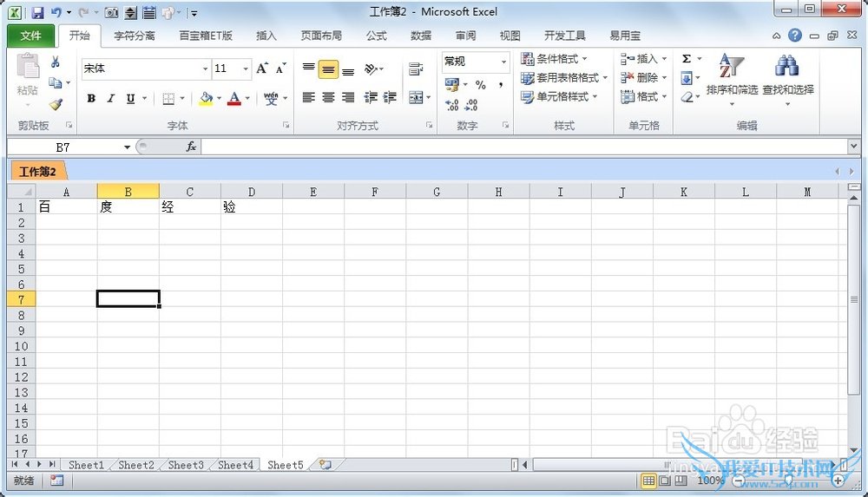Click Increase Decimal icon
The image size is (868, 497).
451,105
